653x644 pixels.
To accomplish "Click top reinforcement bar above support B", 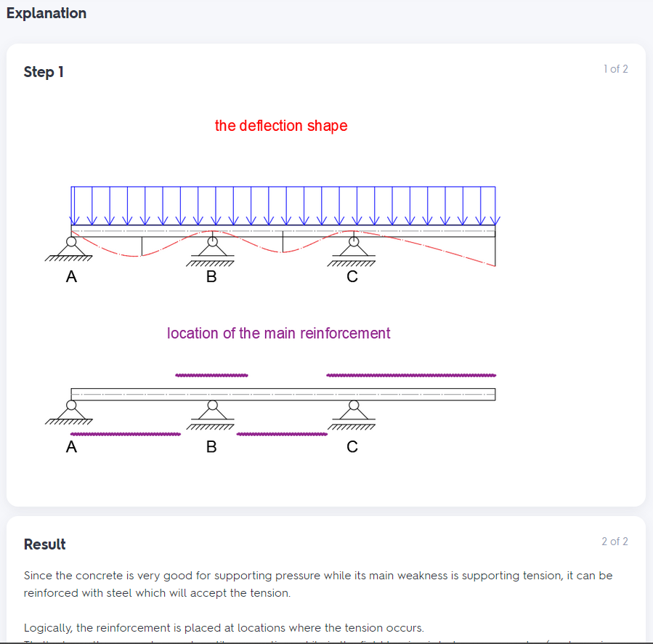I will 211,375.
